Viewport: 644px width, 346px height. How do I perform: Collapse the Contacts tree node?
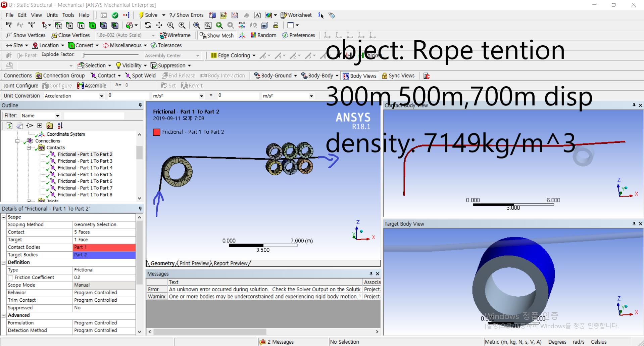[29, 148]
